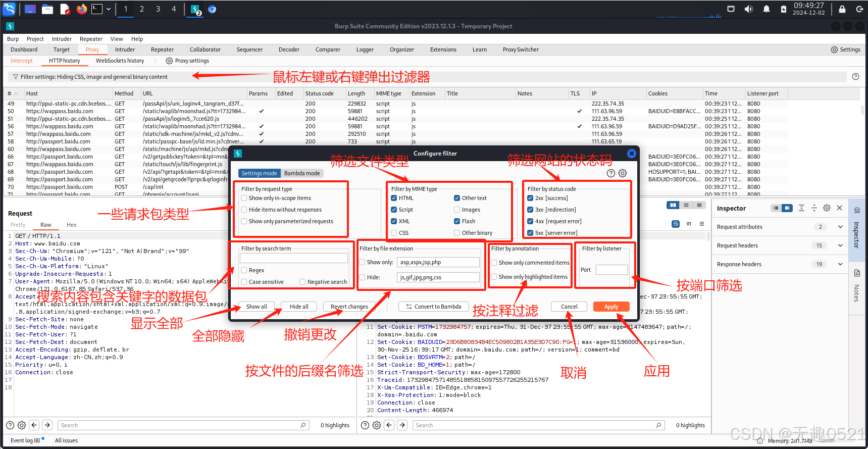
Task: Enable the Regex search option
Action: point(244,270)
